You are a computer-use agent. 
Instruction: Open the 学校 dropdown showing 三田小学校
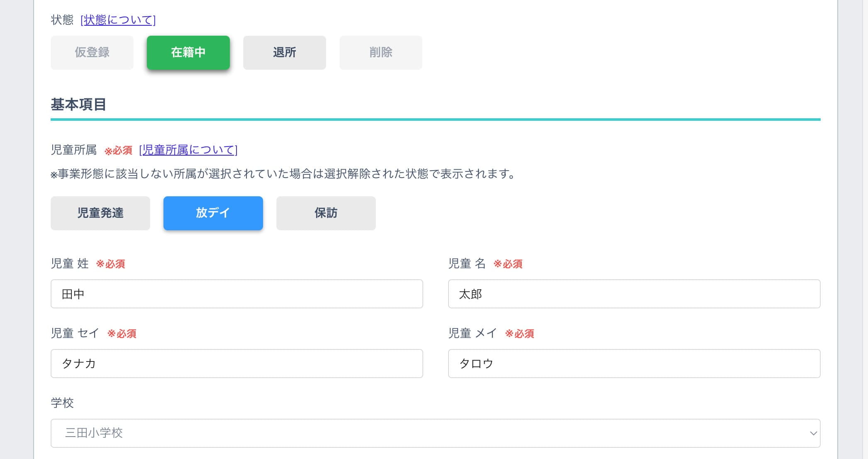point(436,433)
